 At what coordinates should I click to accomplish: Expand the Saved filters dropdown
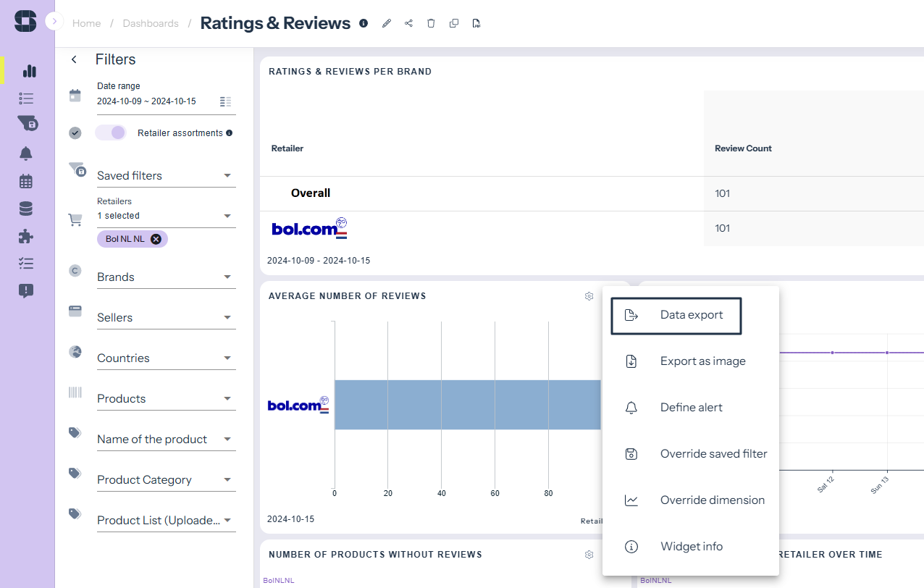(166, 175)
